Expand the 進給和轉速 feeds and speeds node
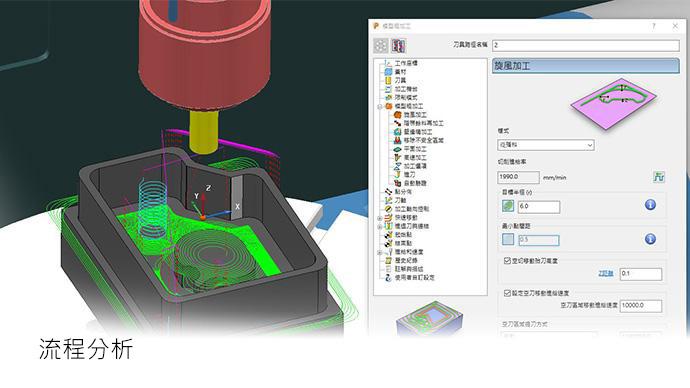The height and width of the screenshot is (388, 690). 380,253
